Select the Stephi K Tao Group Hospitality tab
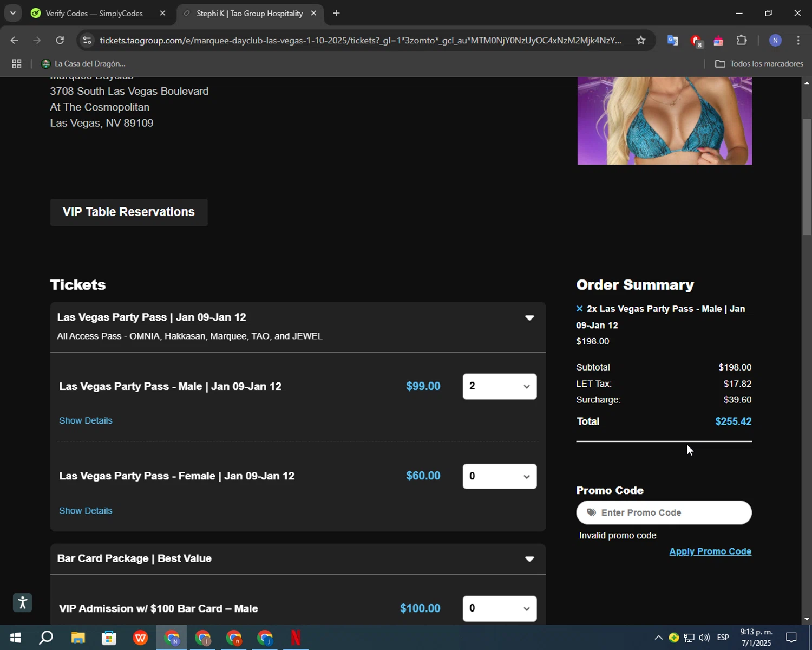This screenshot has height=650, width=812. click(x=250, y=13)
